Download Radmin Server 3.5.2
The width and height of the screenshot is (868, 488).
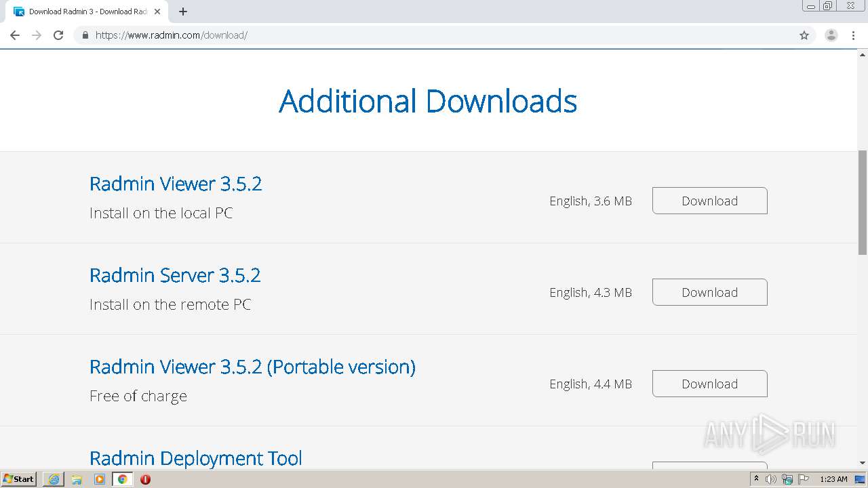pyautogui.click(x=710, y=292)
